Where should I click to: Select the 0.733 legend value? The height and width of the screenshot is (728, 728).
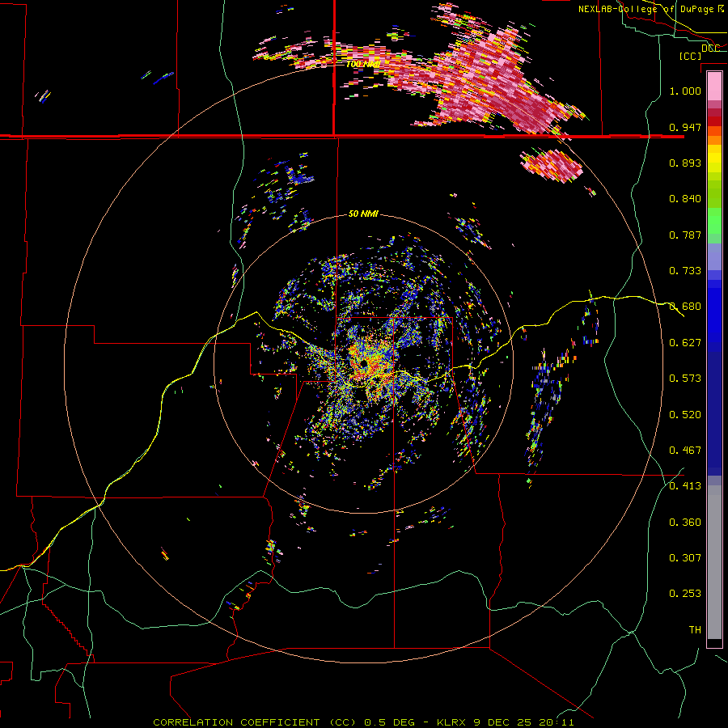(685, 271)
